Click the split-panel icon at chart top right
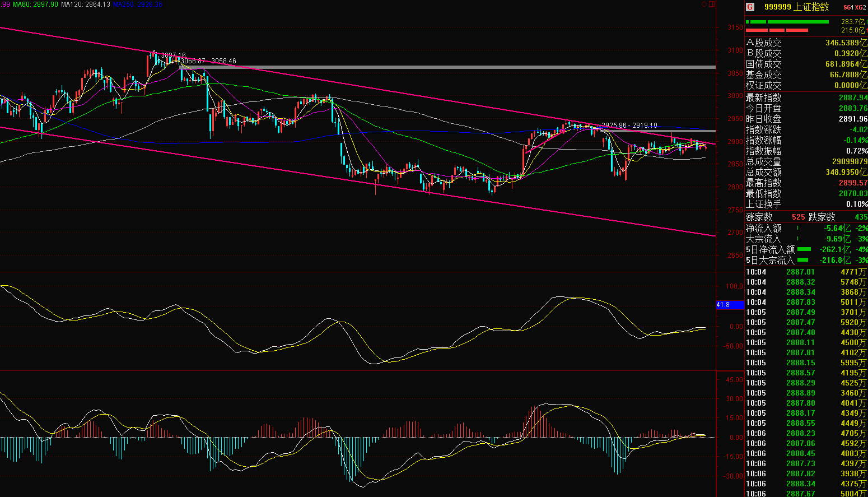Screen dimensions: 868x497 [712, 4]
